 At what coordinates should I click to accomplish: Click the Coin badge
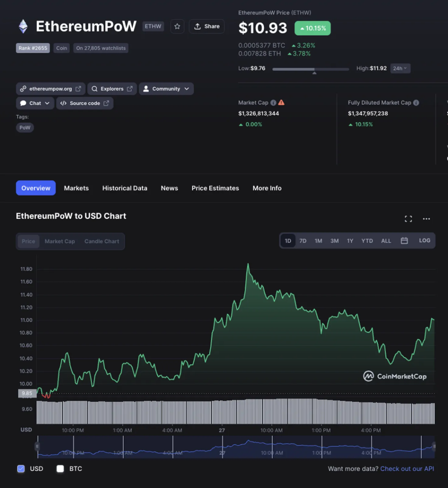[61, 48]
